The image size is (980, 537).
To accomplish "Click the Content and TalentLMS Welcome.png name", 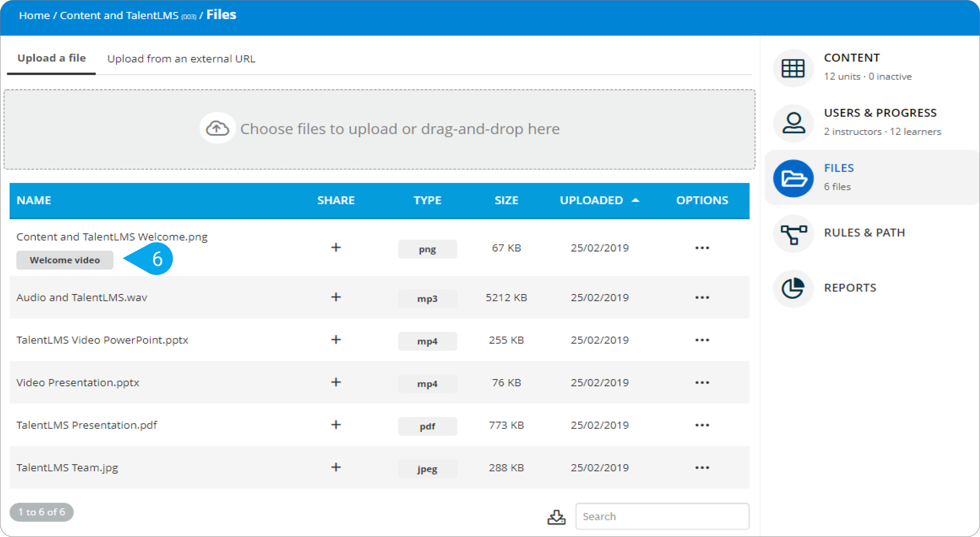I will [112, 237].
